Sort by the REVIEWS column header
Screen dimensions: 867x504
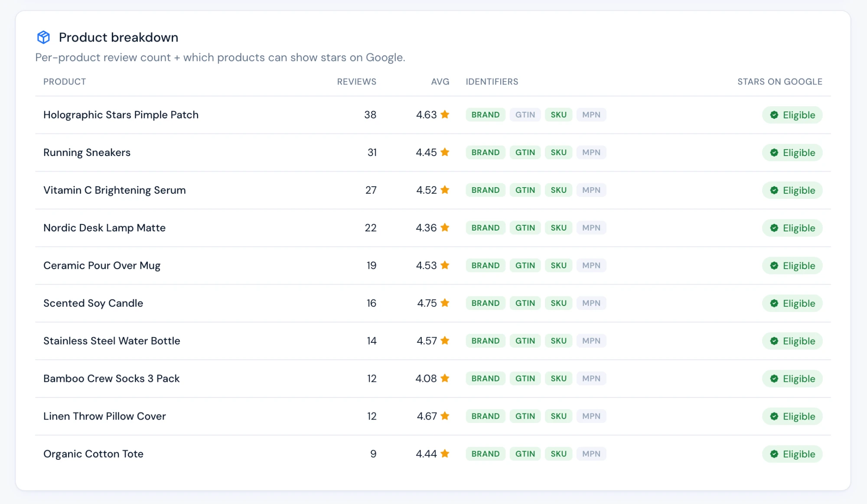coord(357,81)
